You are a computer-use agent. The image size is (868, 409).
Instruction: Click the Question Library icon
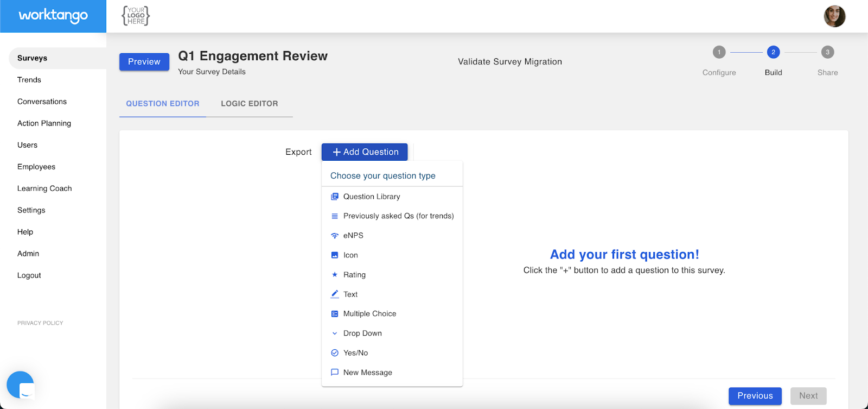335,197
